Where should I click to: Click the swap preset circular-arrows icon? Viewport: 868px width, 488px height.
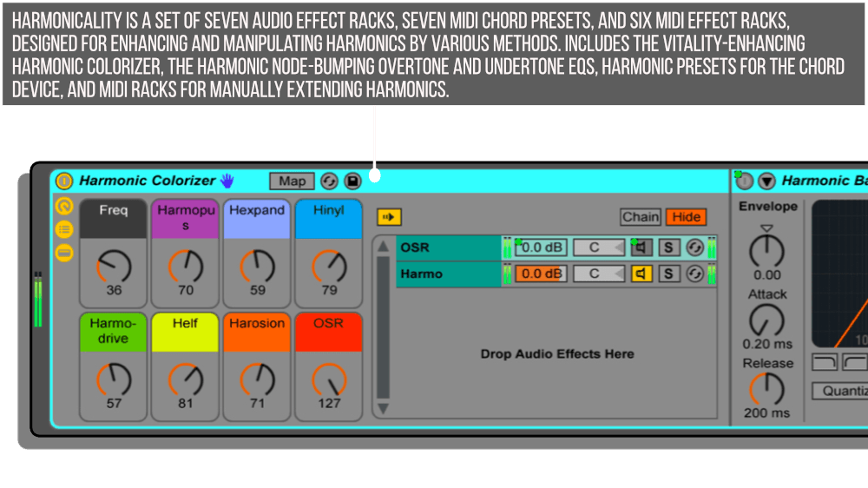329,181
